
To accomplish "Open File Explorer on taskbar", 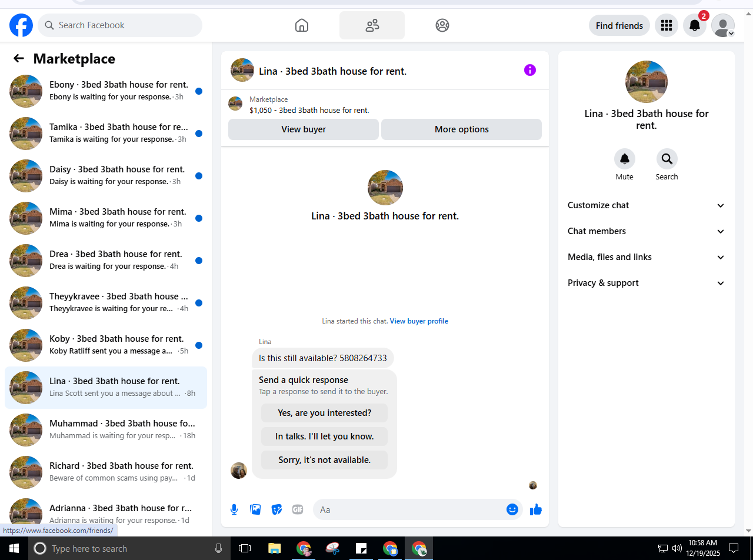I will (x=274, y=548).
